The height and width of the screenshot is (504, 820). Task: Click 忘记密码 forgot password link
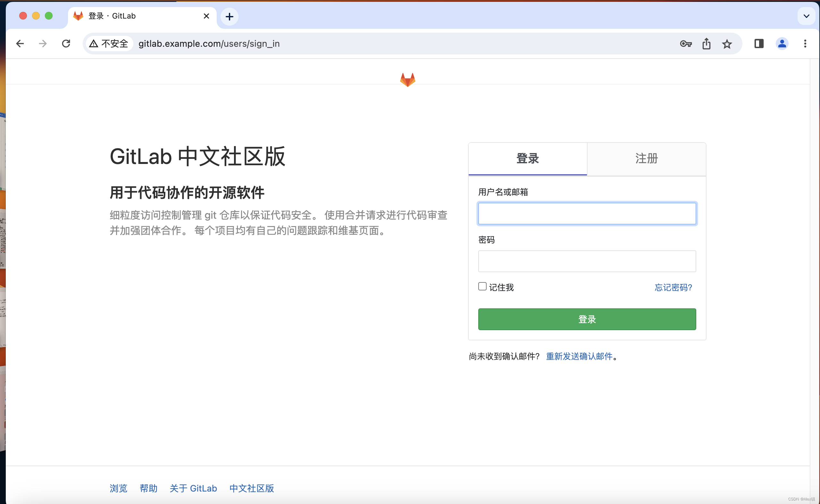click(x=673, y=287)
